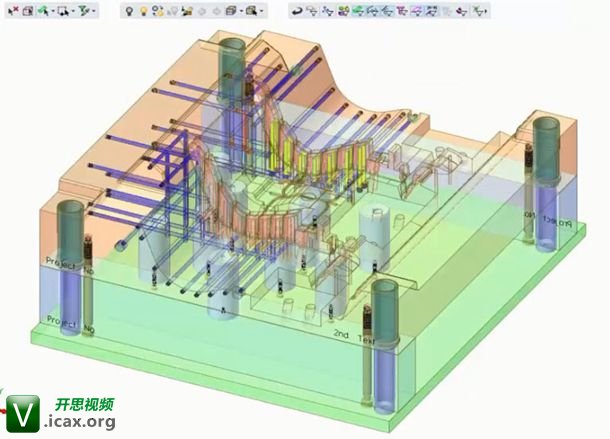Screen dimensions: 610x439
Task: Click the box with magnifier icon
Action: (x=252, y=11)
